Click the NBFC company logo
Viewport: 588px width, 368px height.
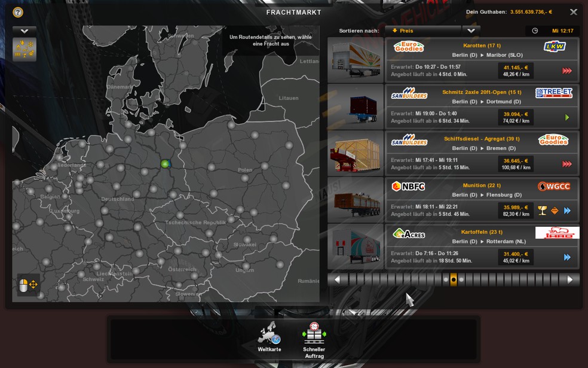tap(408, 186)
